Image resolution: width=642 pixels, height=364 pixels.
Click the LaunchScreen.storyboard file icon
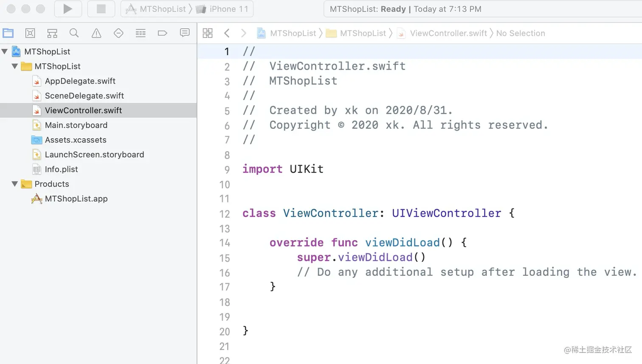coord(37,154)
